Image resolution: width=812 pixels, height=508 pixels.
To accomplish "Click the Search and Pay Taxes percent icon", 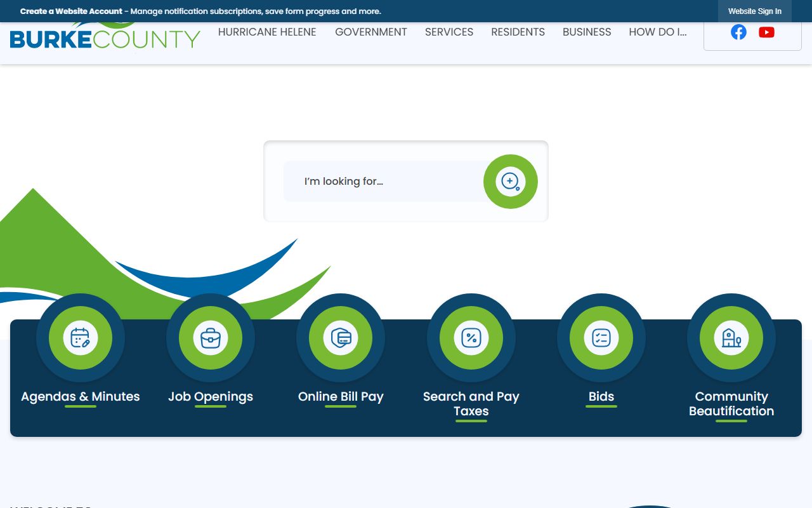I will point(471,338).
